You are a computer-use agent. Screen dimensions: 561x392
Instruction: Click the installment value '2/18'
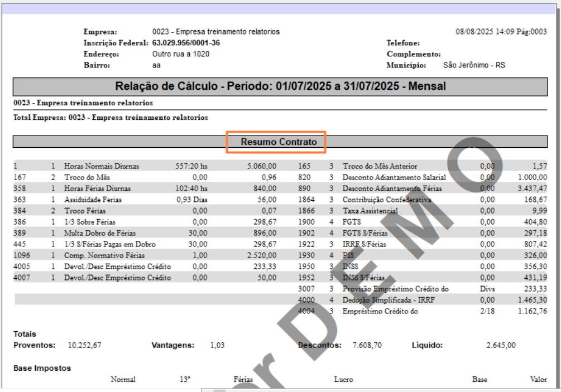point(487,311)
